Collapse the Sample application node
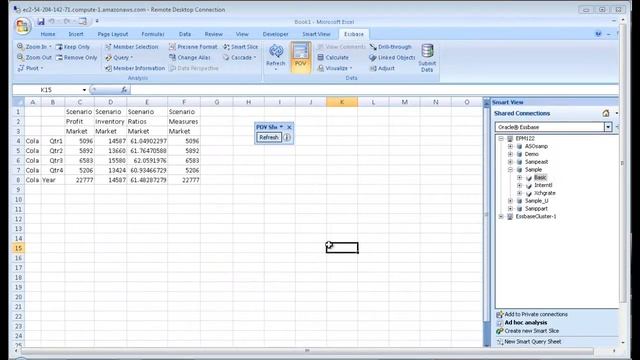640x360 pixels. tap(510, 170)
